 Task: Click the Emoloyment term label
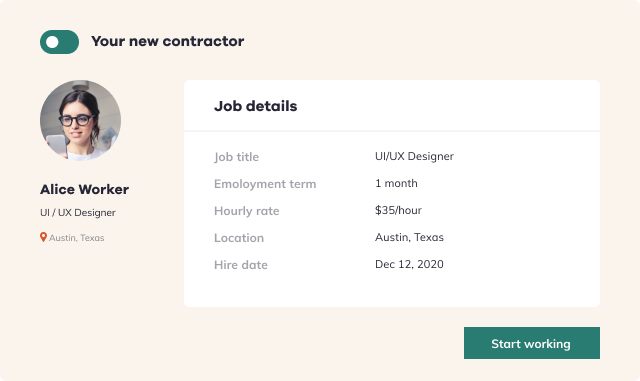tap(265, 184)
